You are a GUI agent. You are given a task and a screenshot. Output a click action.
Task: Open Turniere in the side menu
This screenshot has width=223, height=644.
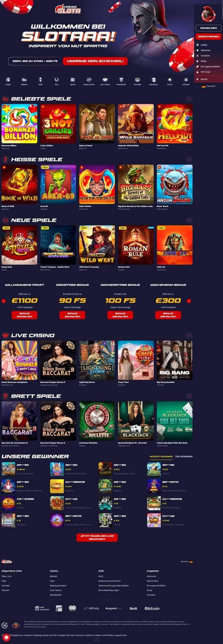pos(205,56)
